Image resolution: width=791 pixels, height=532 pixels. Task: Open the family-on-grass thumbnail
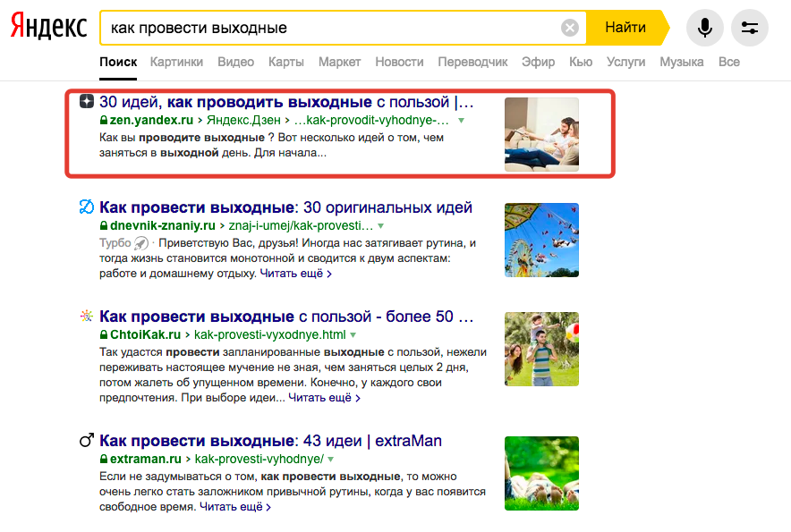[x=541, y=349]
